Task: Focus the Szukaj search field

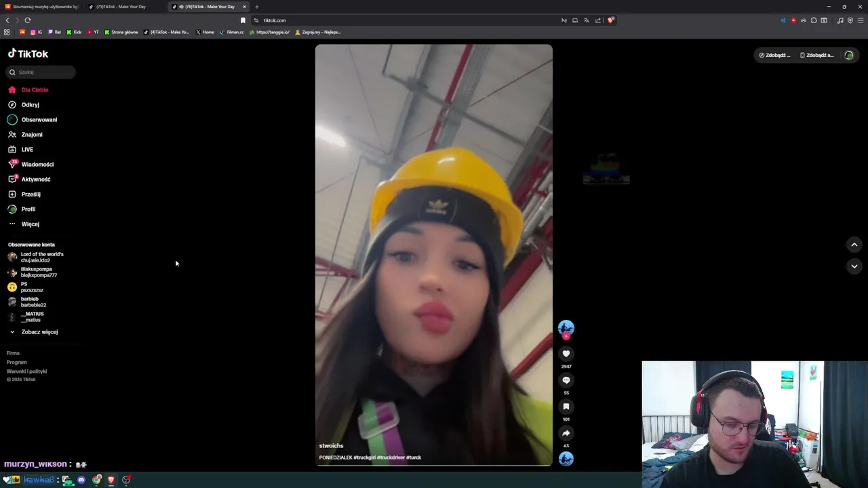Action: [x=41, y=72]
